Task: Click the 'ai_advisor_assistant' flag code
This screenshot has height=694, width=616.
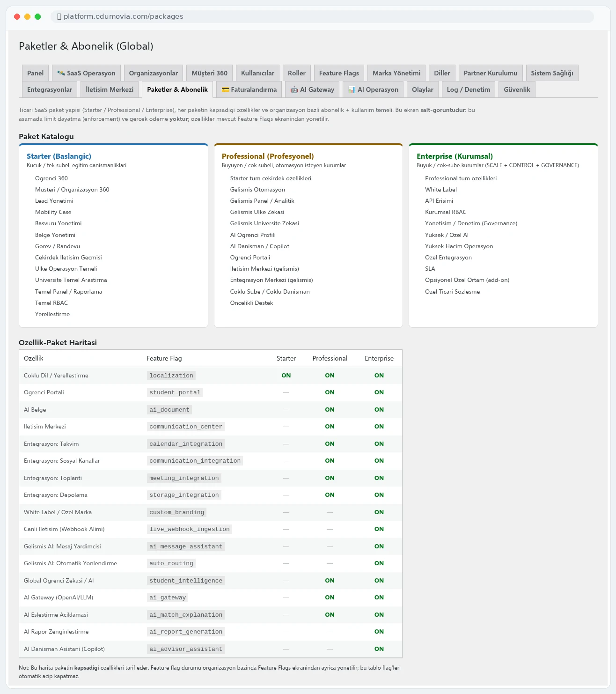Action: click(x=186, y=649)
